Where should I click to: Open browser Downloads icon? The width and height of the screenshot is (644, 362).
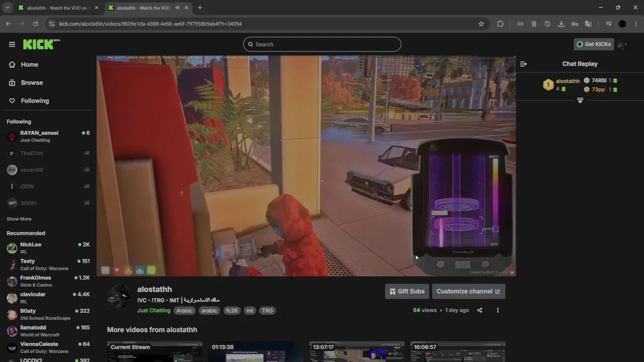tap(561, 24)
